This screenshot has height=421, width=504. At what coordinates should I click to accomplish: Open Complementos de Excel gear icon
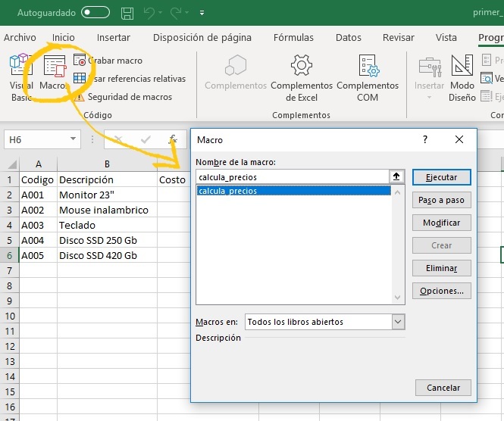302,65
